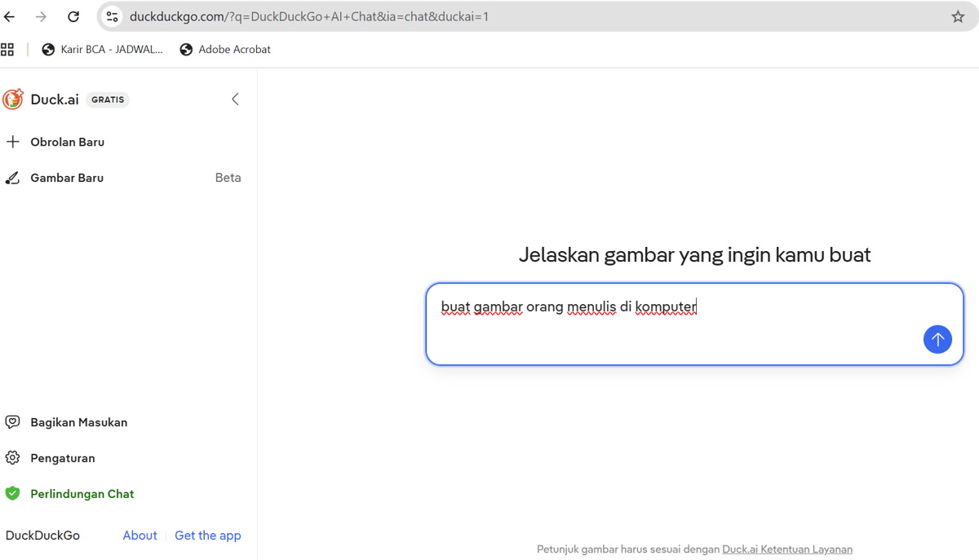Screen dimensions: 979x560
Task: Click the blue arrow to submit the prompt
Action: pos(937,339)
